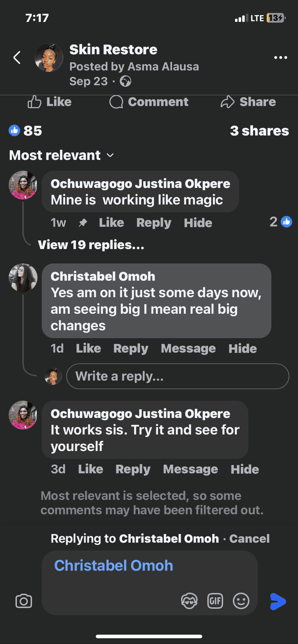Viewport: 298px width, 644px height.
Task: Like the "Mine is working like magic" comment
Action: pyautogui.click(x=111, y=223)
